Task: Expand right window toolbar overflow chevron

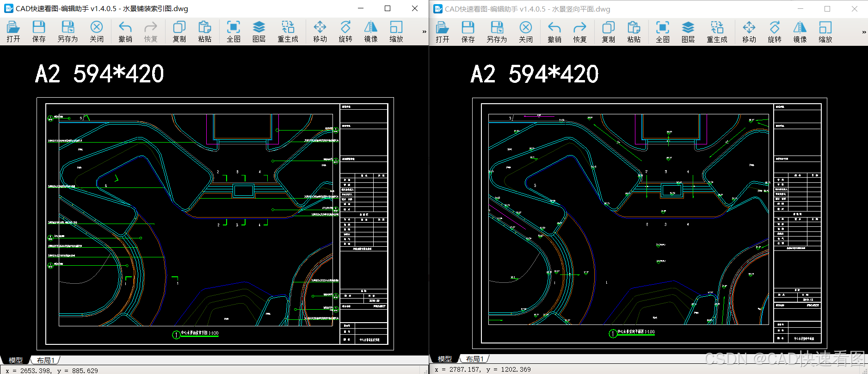Action: (864, 32)
